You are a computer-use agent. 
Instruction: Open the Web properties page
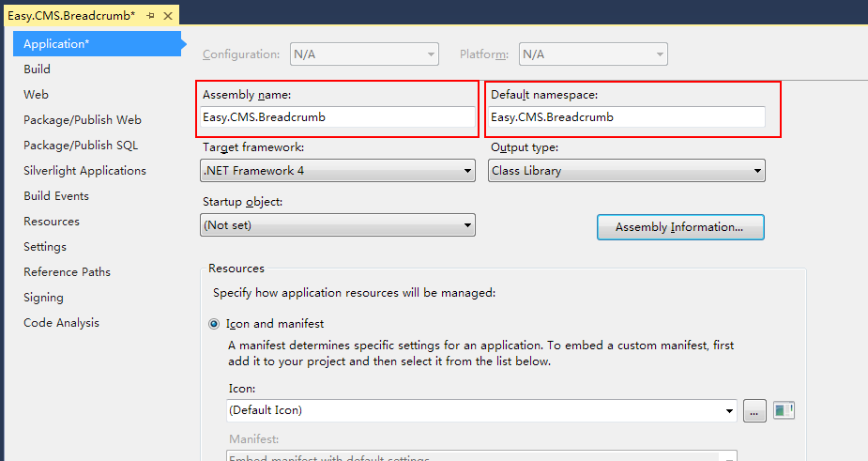[36, 95]
